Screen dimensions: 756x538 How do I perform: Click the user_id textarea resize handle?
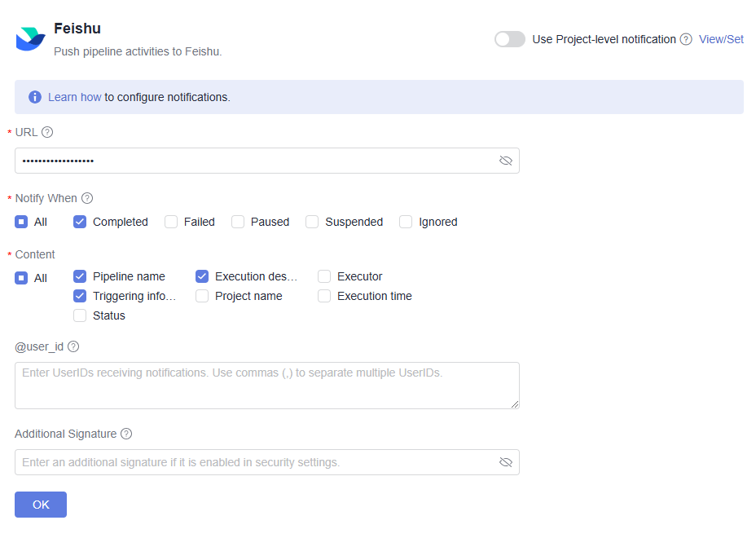pyautogui.click(x=515, y=404)
